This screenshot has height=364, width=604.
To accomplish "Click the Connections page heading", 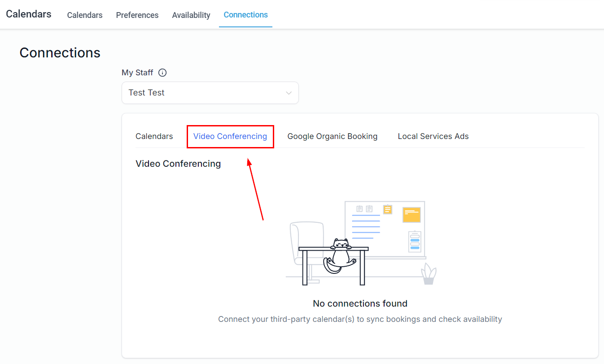I will 60,53.
